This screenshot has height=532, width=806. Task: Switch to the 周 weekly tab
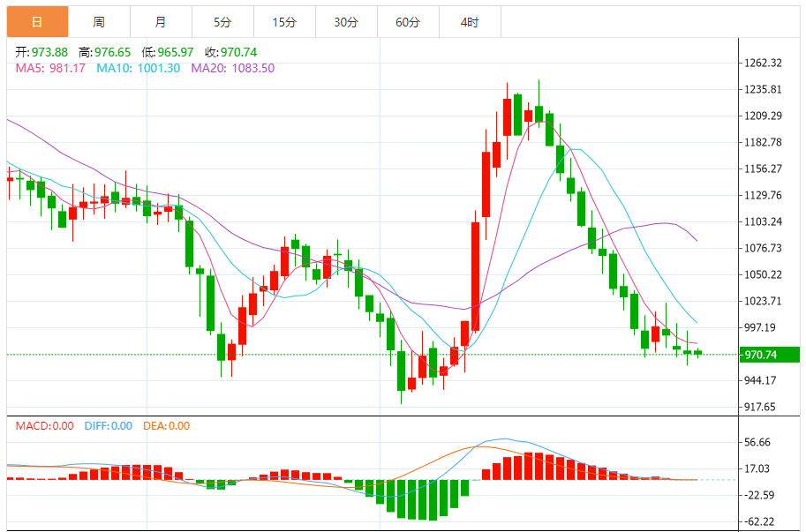click(x=99, y=22)
